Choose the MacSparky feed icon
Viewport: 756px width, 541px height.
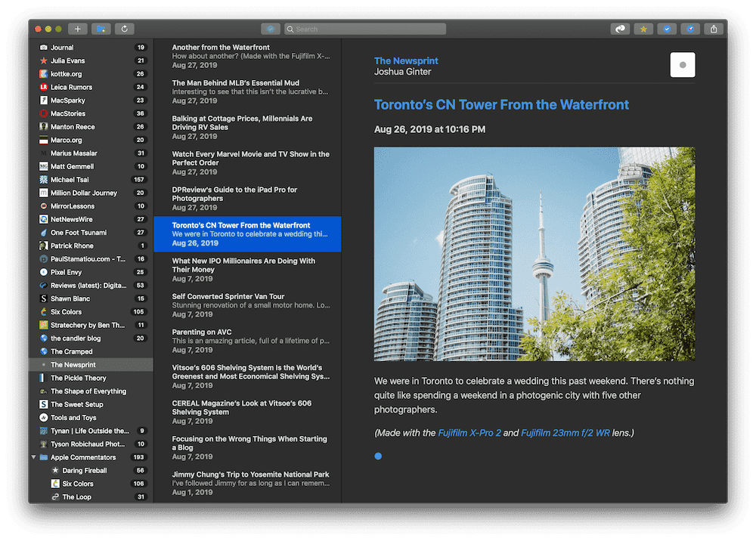[x=43, y=100]
